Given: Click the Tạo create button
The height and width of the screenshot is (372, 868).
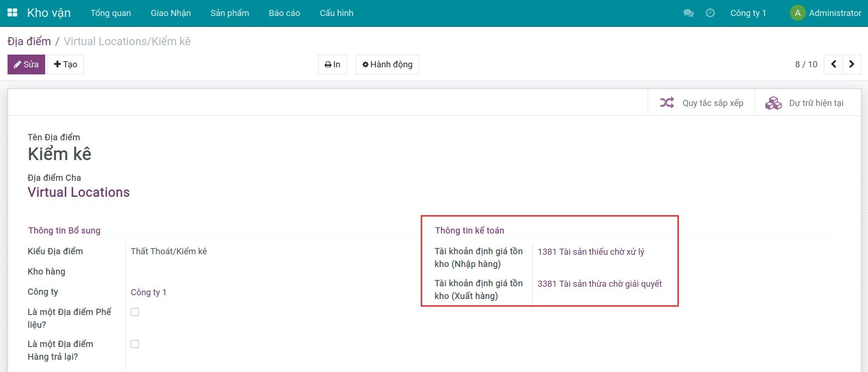Looking at the screenshot, I should (x=65, y=65).
